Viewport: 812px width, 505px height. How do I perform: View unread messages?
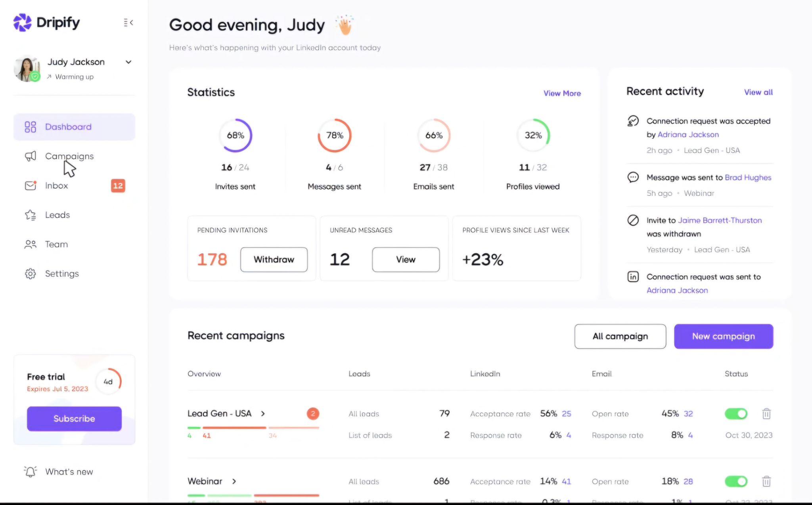point(406,260)
